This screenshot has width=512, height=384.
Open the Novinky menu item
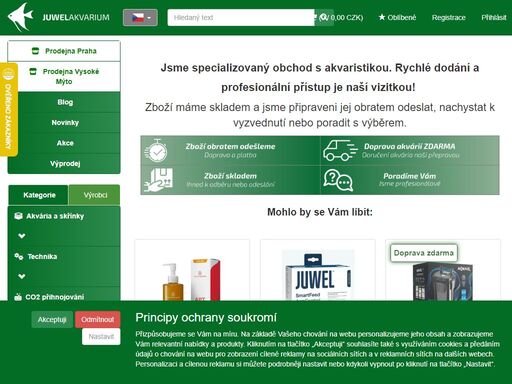(65, 123)
